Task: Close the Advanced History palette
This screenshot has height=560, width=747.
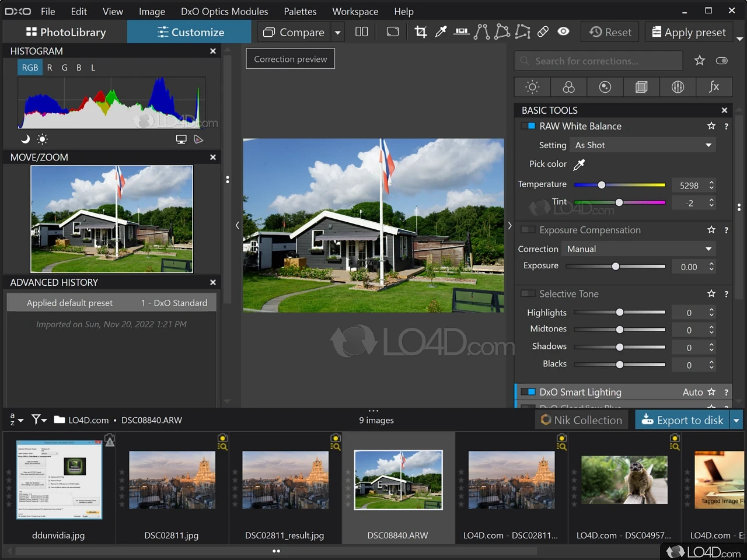Action: [x=213, y=282]
